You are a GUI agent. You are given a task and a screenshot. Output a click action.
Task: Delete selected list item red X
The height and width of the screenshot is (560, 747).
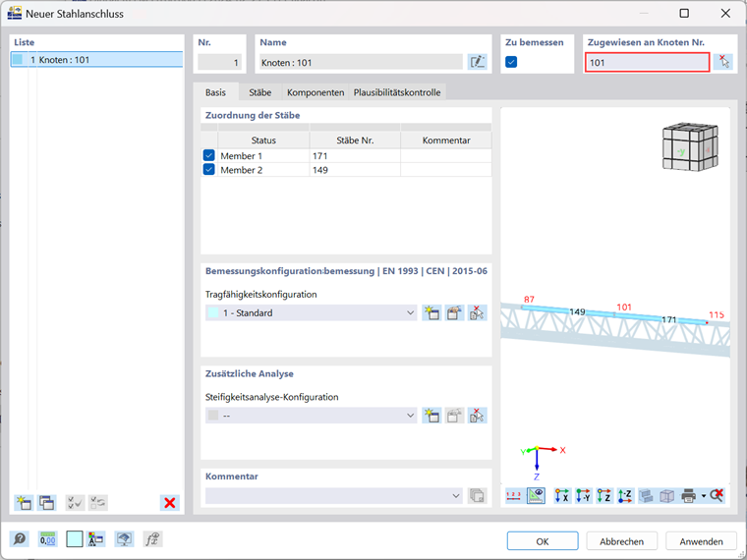[170, 503]
